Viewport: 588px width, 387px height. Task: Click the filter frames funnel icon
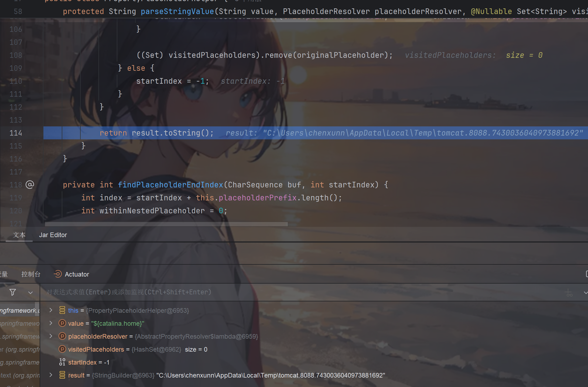(x=12, y=292)
